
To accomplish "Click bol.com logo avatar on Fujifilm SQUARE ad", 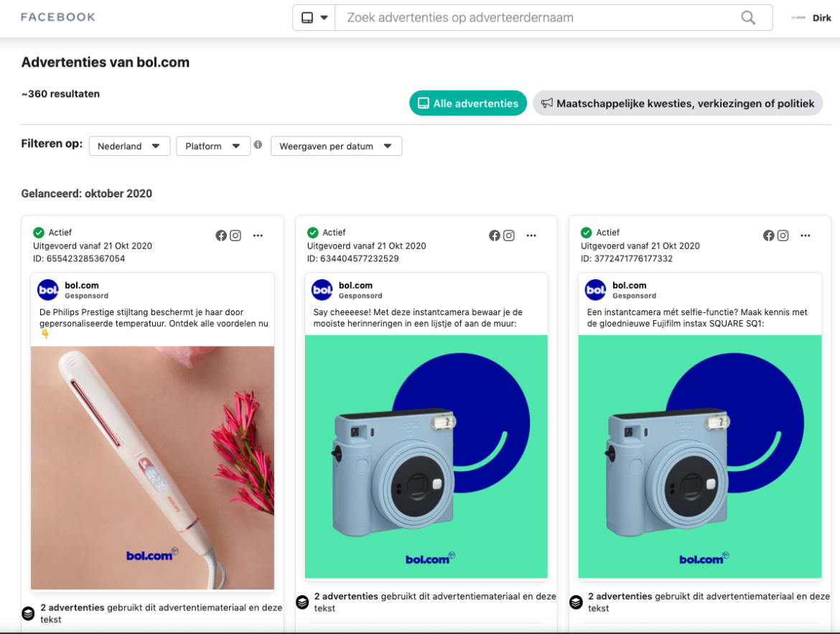I will pyautogui.click(x=595, y=290).
